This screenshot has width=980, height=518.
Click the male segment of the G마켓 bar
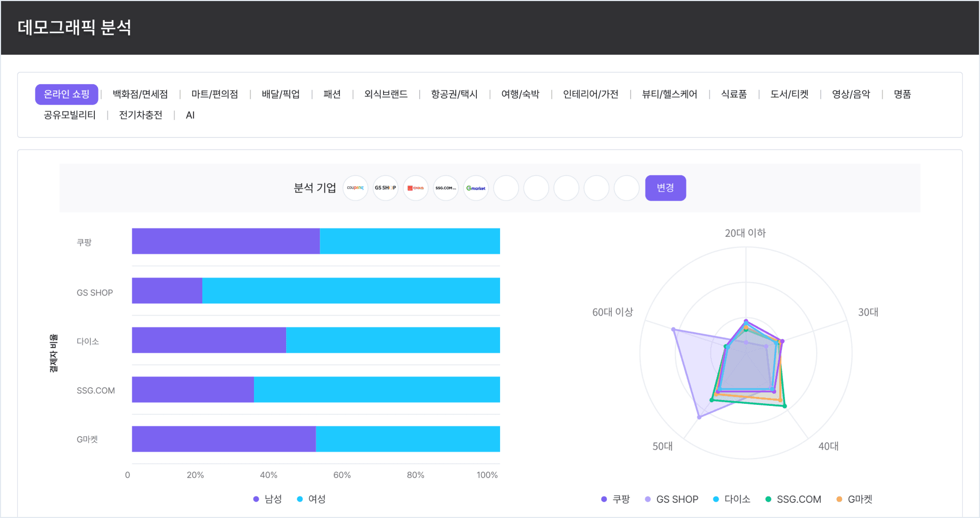tap(224, 439)
